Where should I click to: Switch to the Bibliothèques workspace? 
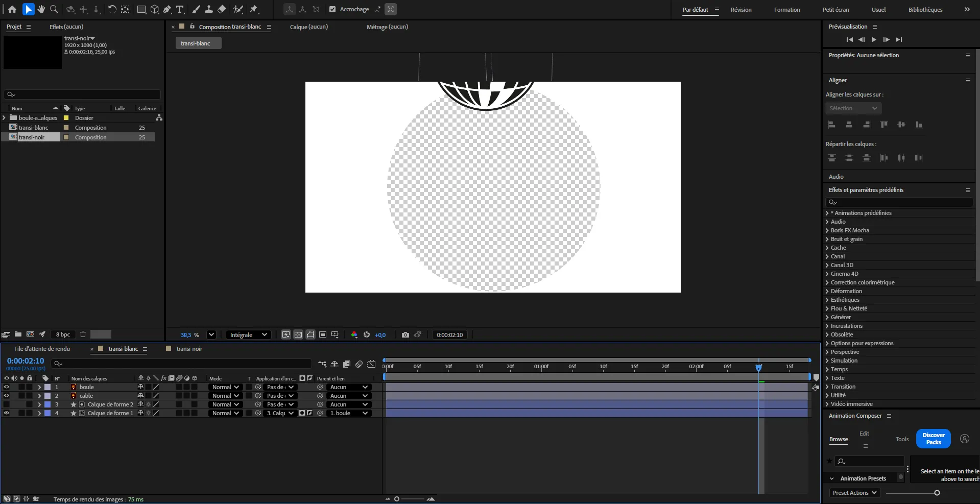tap(925, 10)
